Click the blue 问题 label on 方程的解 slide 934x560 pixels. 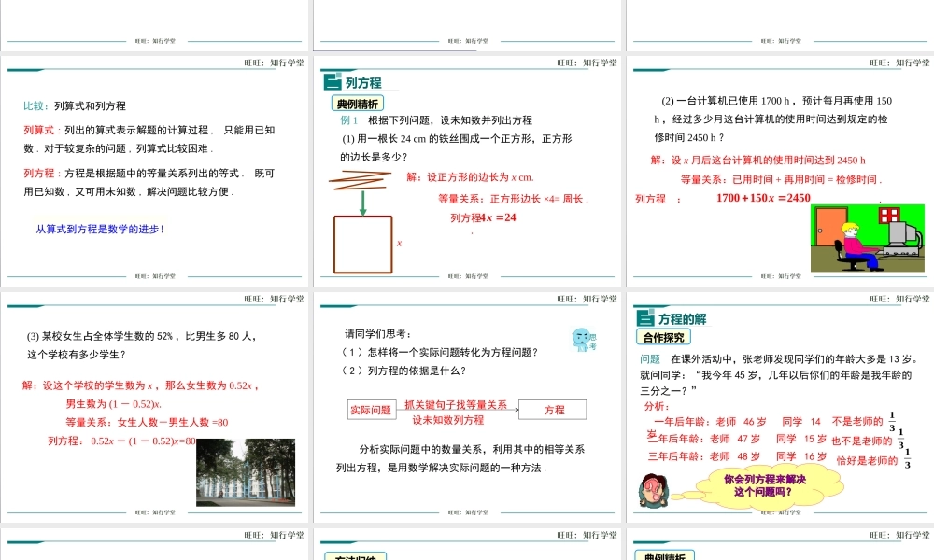click(650, 359)
